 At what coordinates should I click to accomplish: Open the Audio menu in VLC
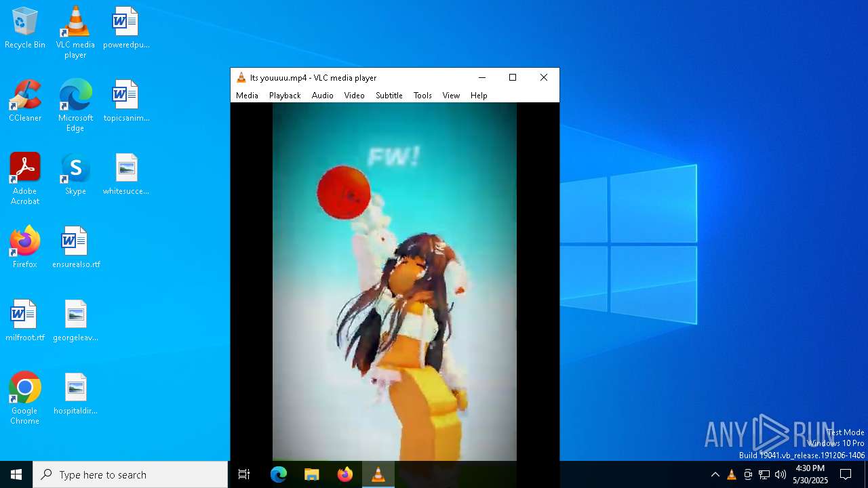[323, 96]
